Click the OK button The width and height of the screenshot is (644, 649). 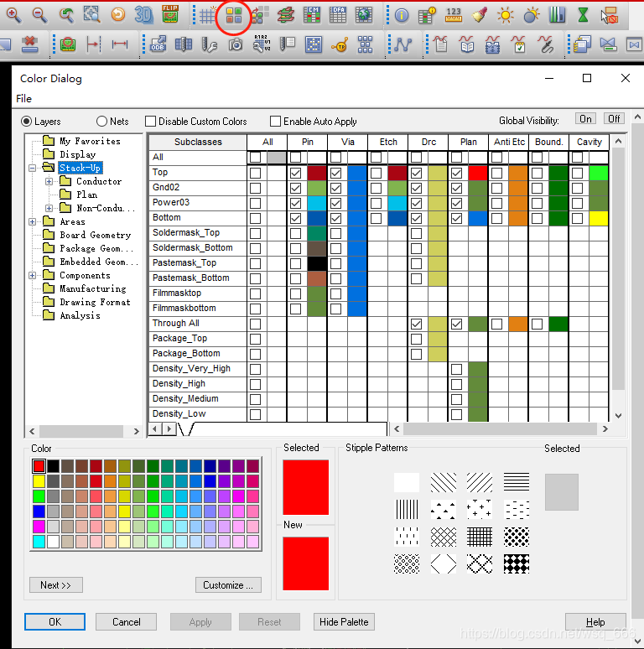point(55,621)
